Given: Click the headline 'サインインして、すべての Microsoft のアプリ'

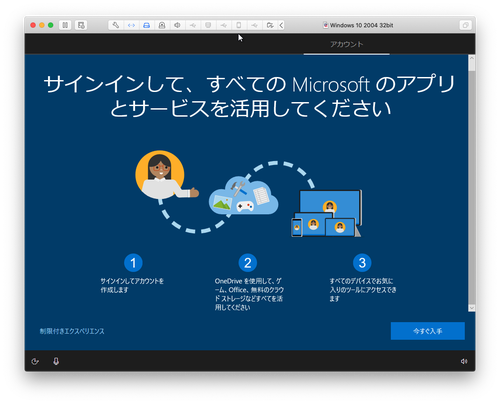Looking at the screenshot, I should pyautogui.click(x=249, y=84).
